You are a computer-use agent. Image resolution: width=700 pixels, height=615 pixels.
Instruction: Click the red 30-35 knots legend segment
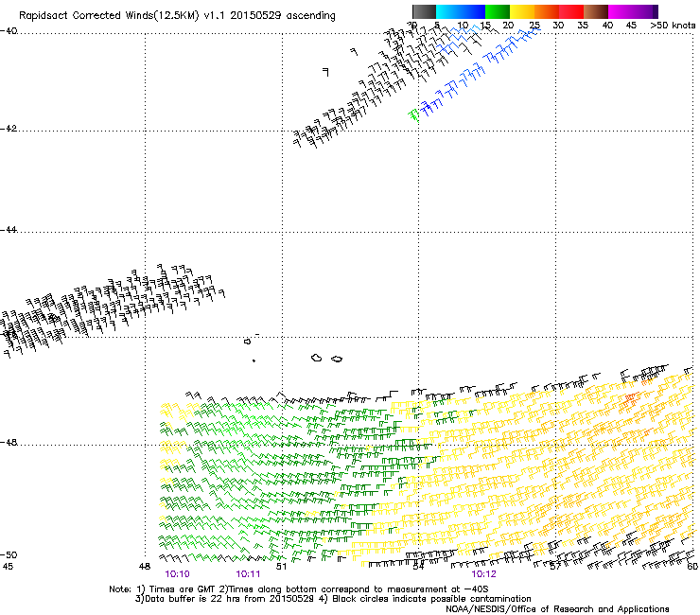[571, 11]
